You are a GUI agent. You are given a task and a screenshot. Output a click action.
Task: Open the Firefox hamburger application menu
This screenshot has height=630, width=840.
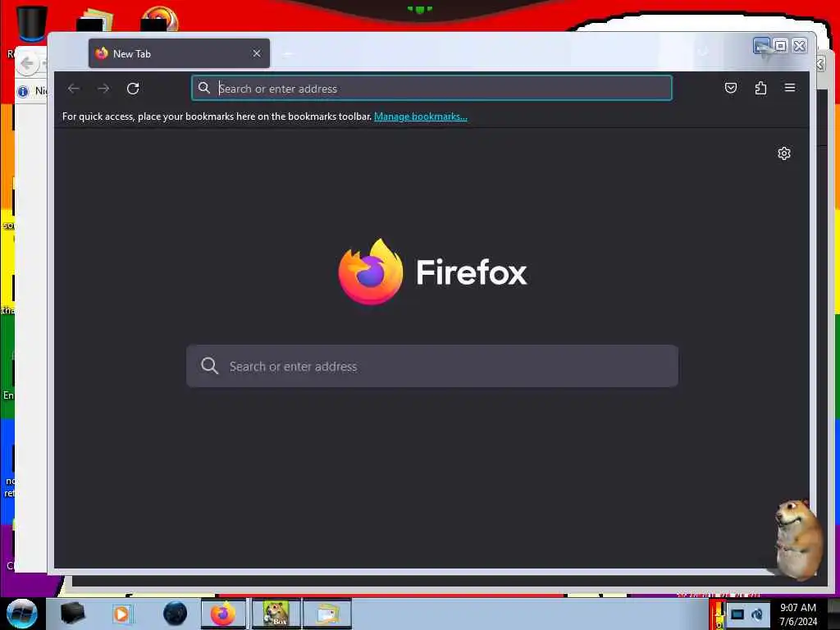790,88
